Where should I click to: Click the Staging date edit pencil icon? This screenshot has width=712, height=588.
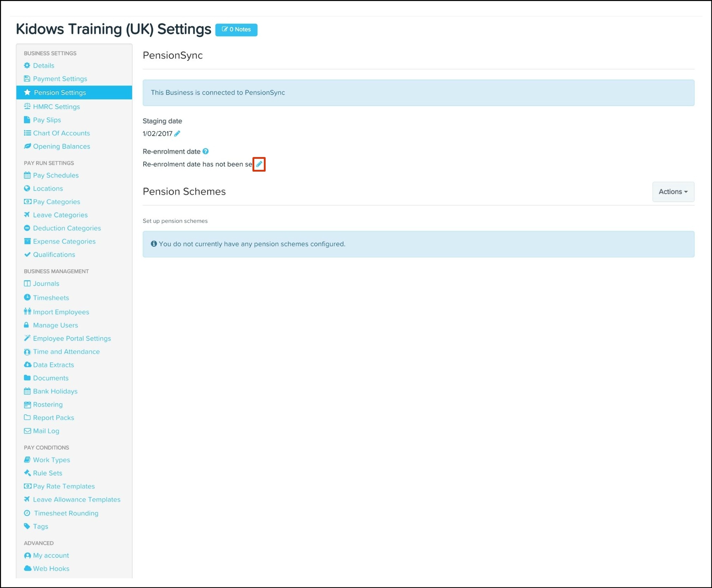click(x=177, y=134)
